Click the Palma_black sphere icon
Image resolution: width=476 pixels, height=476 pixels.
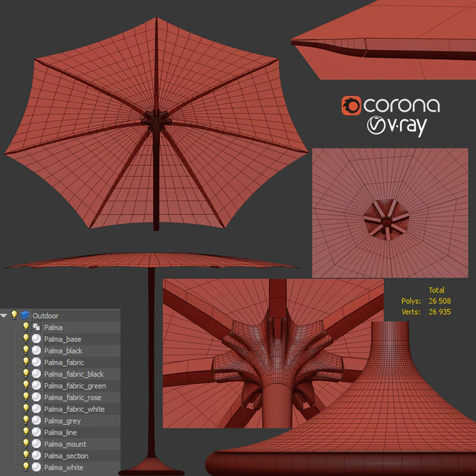(36, 351)
